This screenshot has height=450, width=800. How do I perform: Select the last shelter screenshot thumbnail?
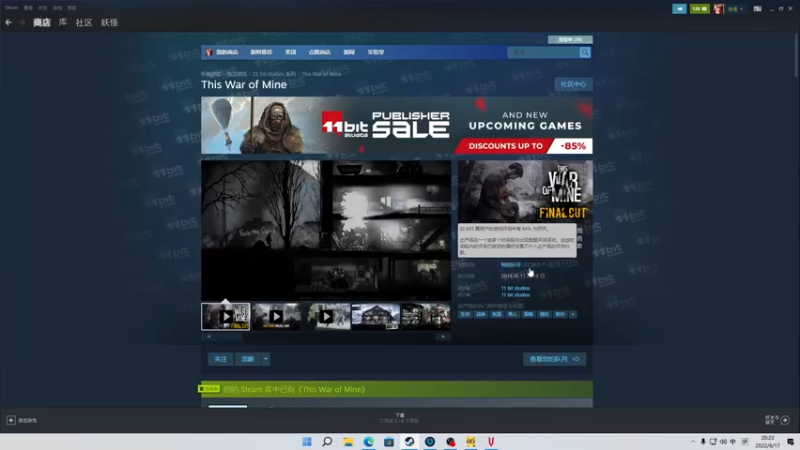426,316
